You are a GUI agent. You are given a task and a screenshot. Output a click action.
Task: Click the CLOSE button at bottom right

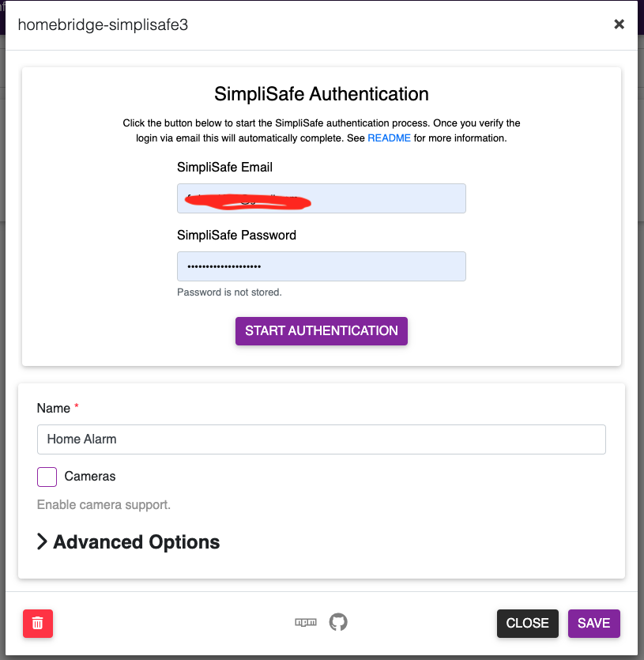(x=527, y=623)
